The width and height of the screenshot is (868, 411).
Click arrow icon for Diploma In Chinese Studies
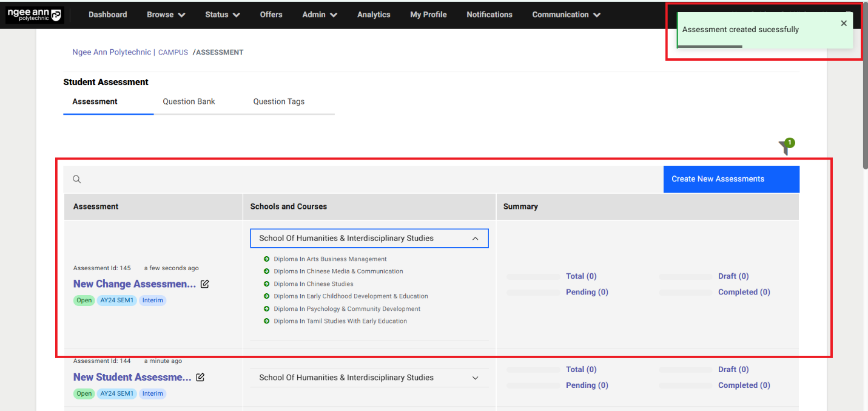[x=267, y=284]
